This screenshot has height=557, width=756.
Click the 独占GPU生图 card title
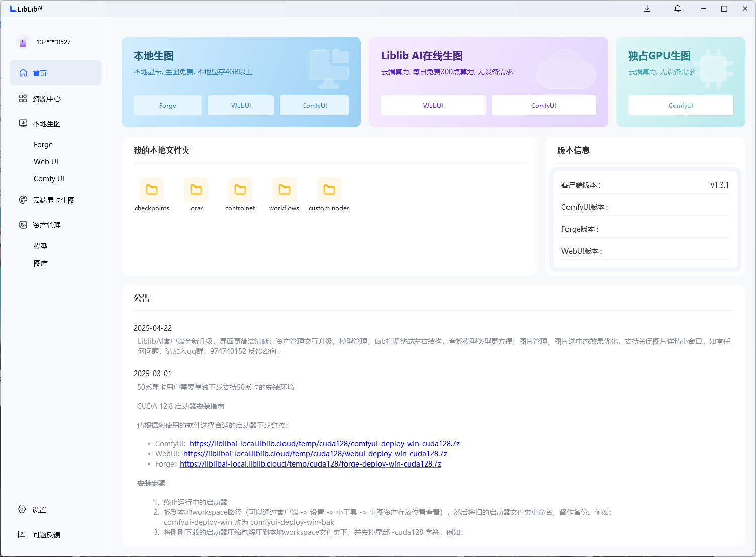coord(659,56)
